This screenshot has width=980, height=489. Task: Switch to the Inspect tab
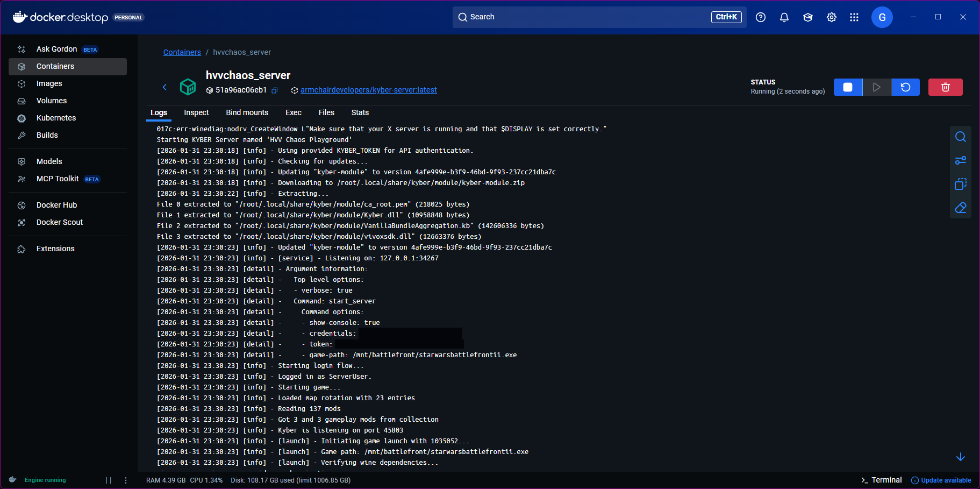[x=196, y=112]
